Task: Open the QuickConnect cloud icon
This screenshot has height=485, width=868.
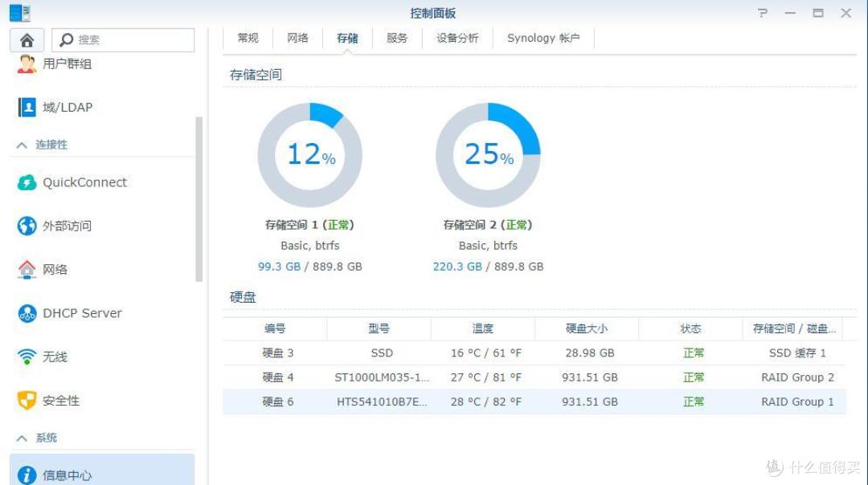Action: point(27,182)
